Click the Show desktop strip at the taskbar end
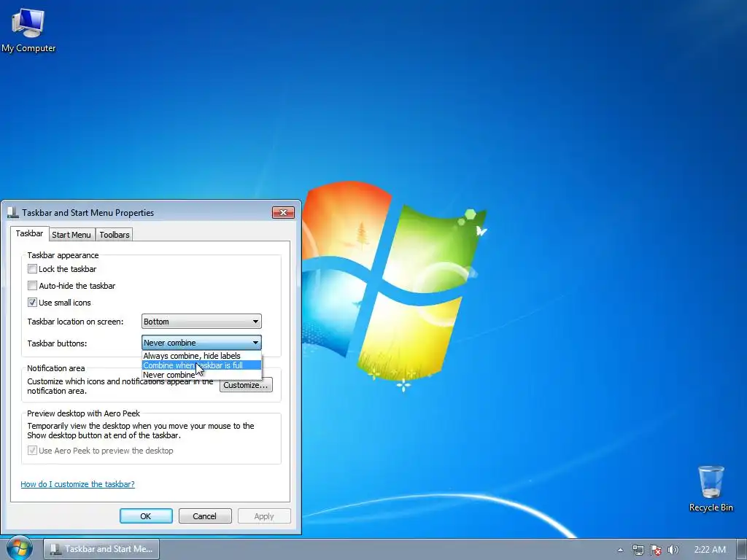Viewport: 747px width, 560px height. (x=742, y=550)
